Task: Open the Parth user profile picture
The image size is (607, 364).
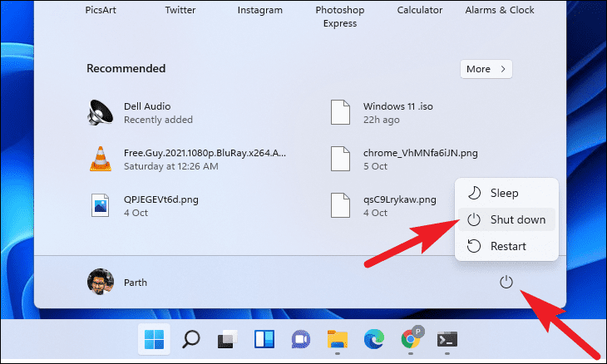Action: point(101,282)
